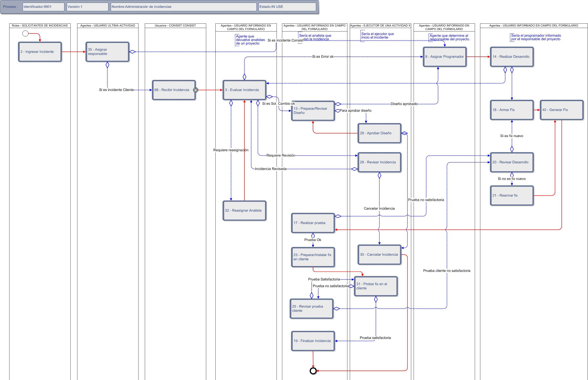588x380 pixels.
Task: Click the 'Si es fix nuevo' label
Action: (x=512, y=136)
